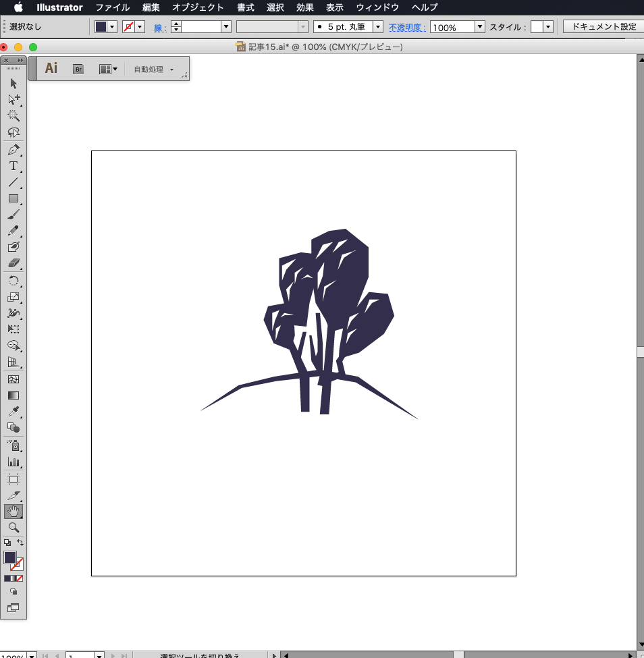644x658 pixels.
Task: Select the Gradient tool
Action: coord(13,395)
